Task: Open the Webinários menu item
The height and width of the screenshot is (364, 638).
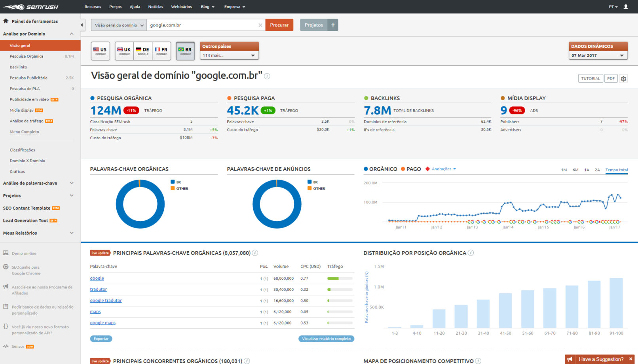Action: [x=181, y=7]
